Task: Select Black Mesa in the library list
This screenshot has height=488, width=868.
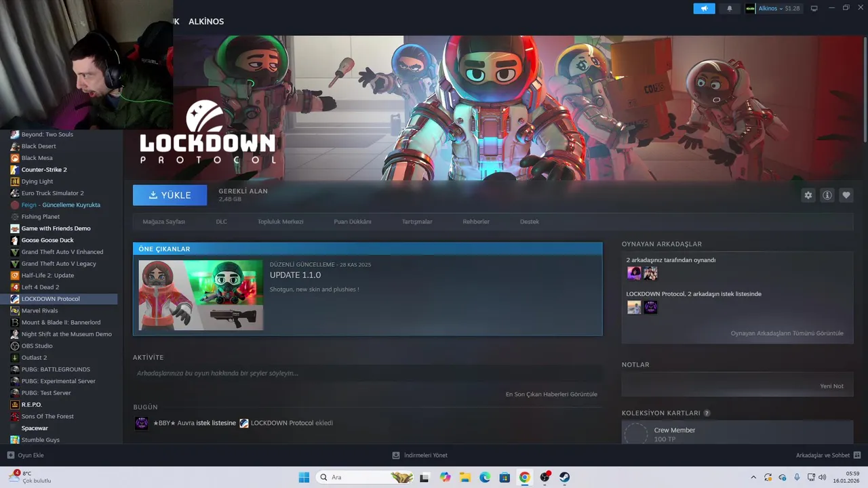Action: pos(37,158)
